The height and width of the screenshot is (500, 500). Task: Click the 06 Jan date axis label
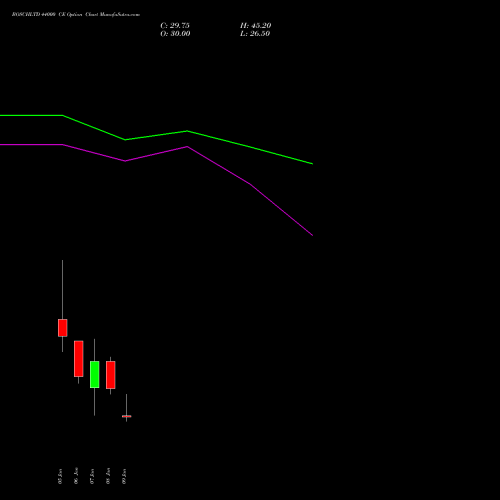[x=76, y=476]
